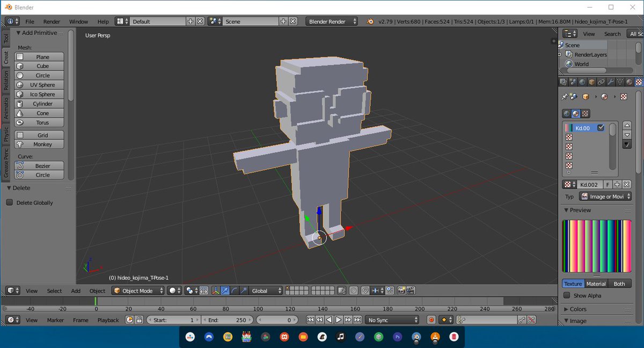Add a Cube mesh primitive
Image resolution: width=644 pixels, height=348 pixels.
click(x=39, y=66)
